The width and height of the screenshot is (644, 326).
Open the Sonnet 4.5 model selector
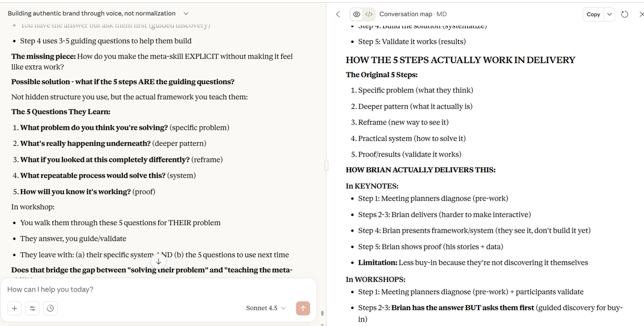(266, 308)
